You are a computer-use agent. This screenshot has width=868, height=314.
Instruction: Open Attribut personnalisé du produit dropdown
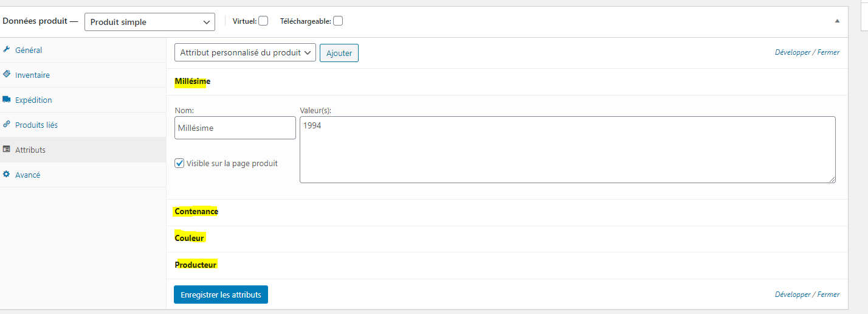coord(245,53)
